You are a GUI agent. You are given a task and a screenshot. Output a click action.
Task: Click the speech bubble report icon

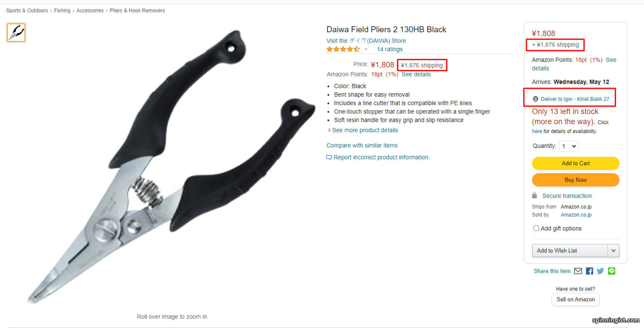[329, 158]
